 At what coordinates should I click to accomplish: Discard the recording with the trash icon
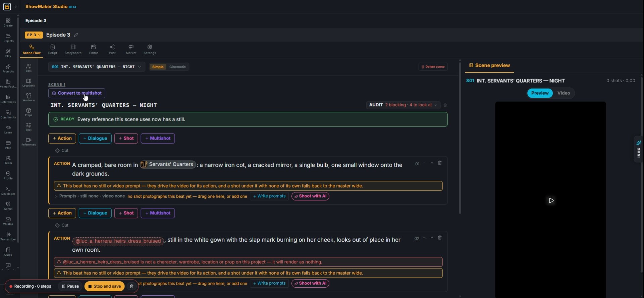pos(131,286)
